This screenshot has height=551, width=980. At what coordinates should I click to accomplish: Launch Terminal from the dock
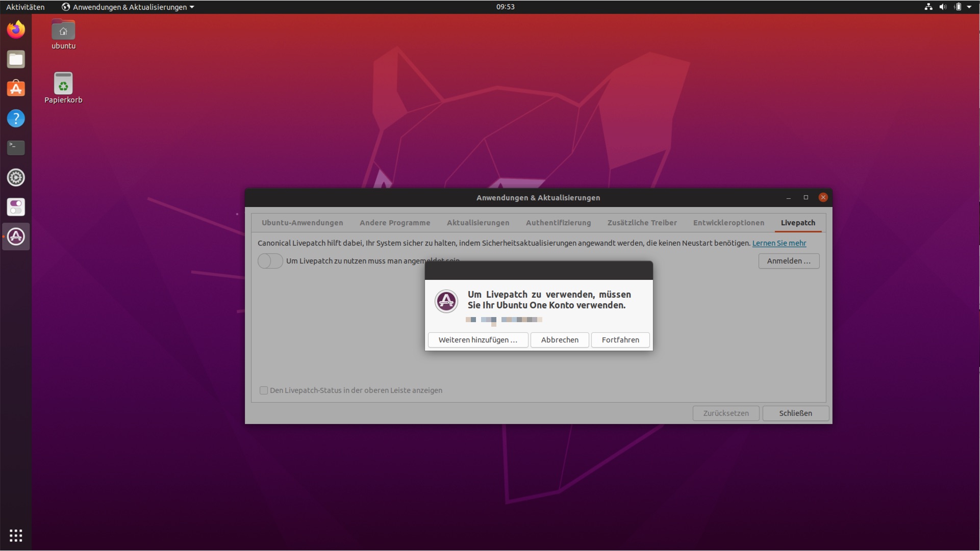(x=16, y=148)
